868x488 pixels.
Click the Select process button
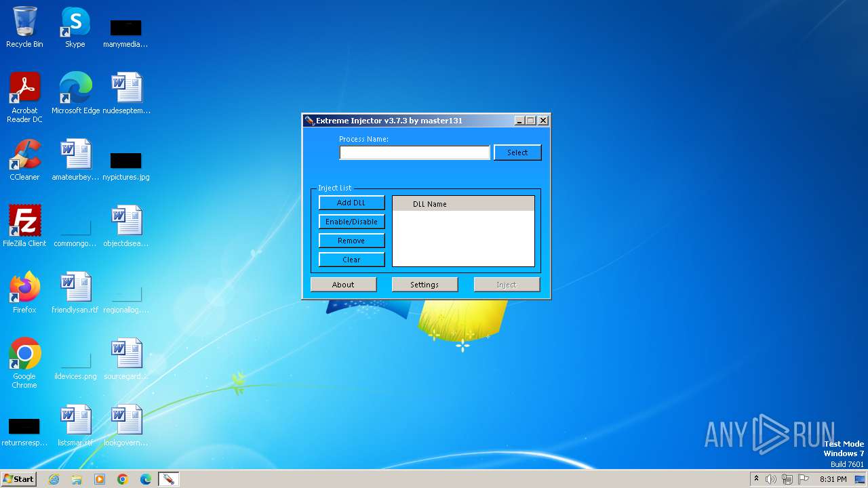(x=517, y=152)
